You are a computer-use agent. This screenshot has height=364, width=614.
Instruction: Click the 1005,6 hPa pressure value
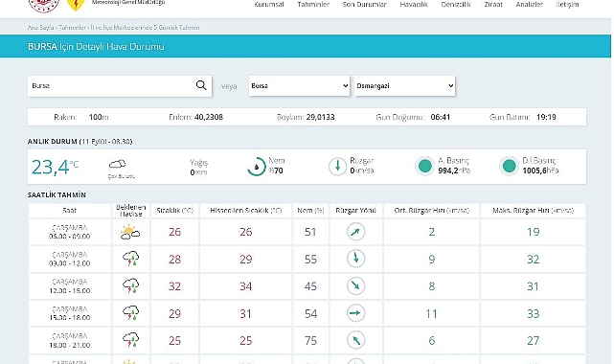540,171
